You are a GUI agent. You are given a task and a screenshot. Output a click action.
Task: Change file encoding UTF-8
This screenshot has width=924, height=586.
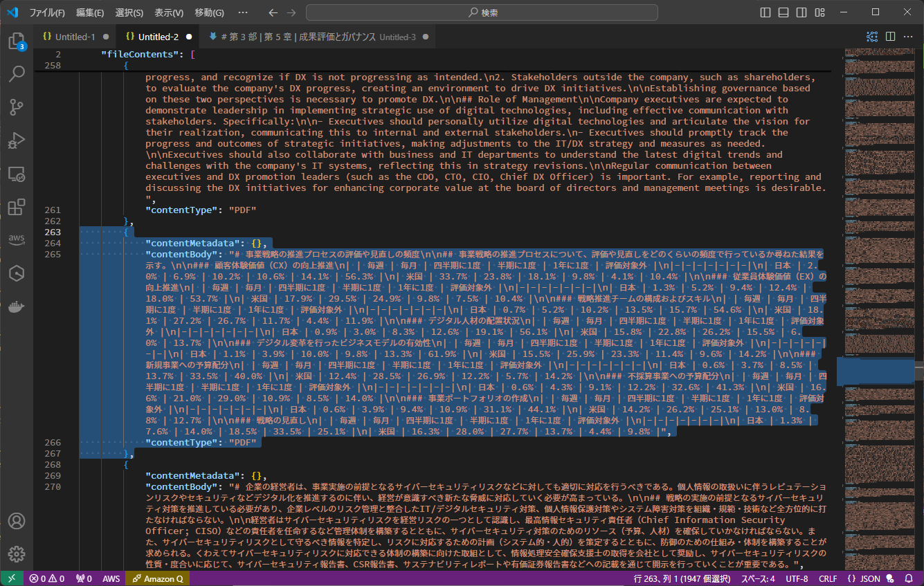coord(797,578)
